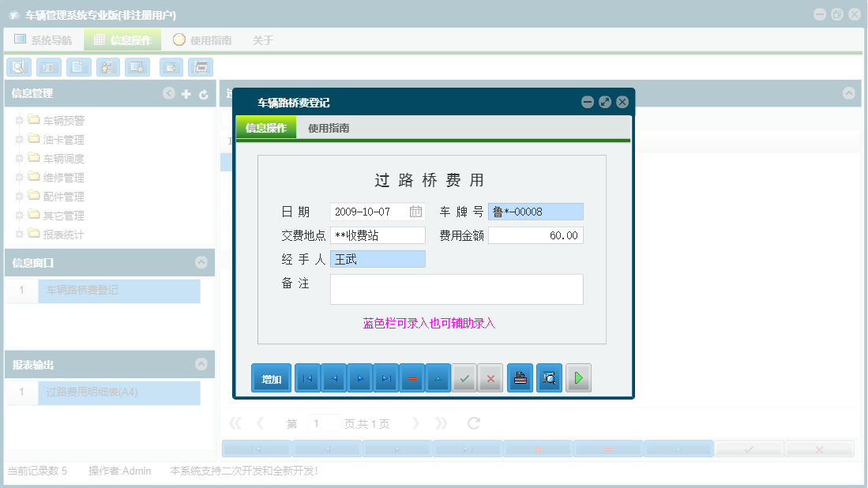This screenshot has height=488, width=868.
Task: Open the print icon in the dialog
Action: click(x=520, y=377)
